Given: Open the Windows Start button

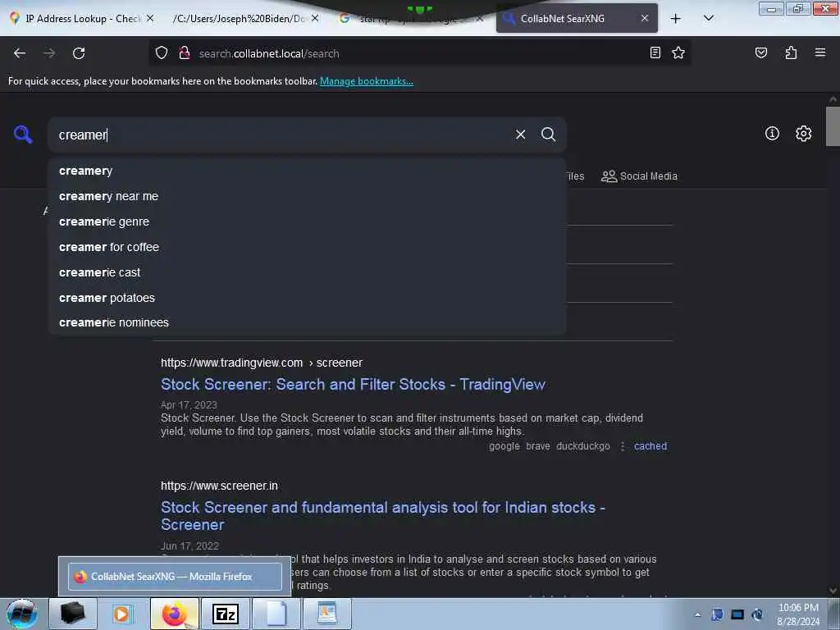Looking at the screenshot, I should click(22, 614).
